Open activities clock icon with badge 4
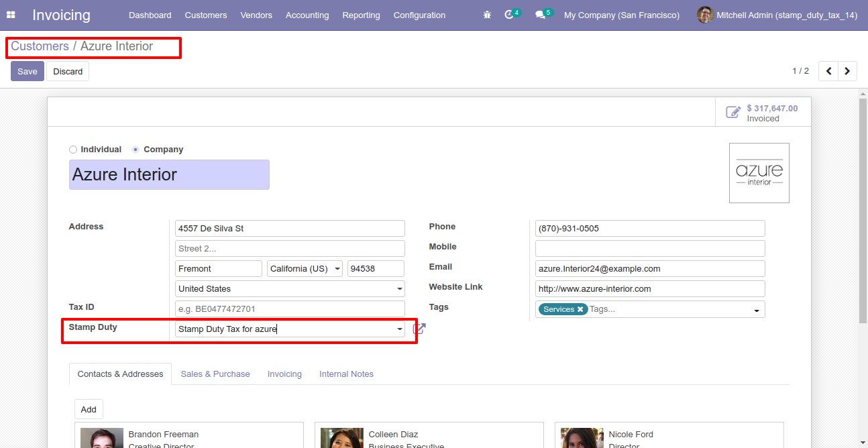This screenshot has width=868, height=448. pos(512,14)
